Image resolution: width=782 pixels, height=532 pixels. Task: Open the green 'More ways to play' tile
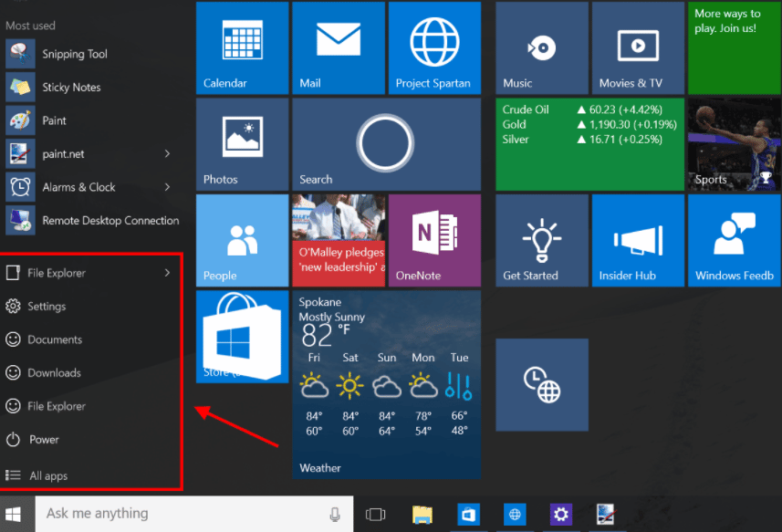(x=735, y=47)
